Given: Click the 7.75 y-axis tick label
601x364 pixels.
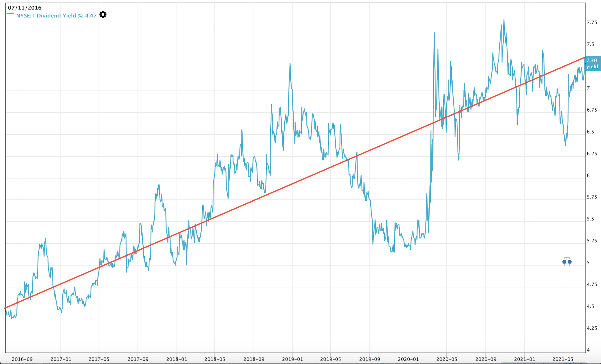Looking at the screenshot, I should click(592, 23).
